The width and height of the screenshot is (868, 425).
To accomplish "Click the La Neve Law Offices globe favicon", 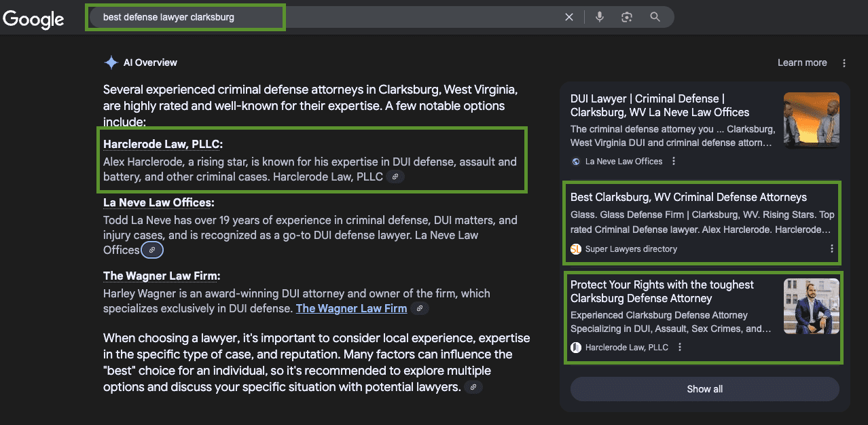I will tap(576, 161).
